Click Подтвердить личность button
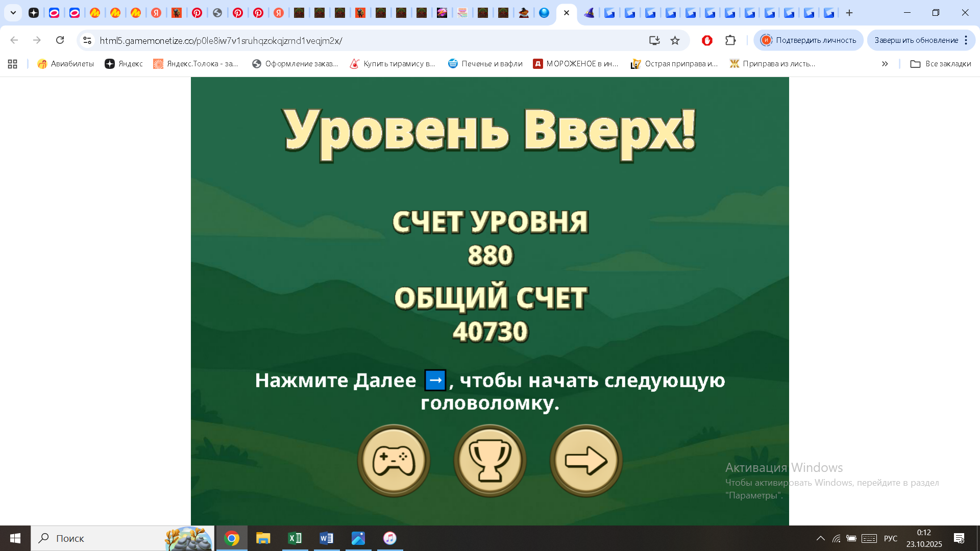 pyautogui.click(x=808, y=40)
